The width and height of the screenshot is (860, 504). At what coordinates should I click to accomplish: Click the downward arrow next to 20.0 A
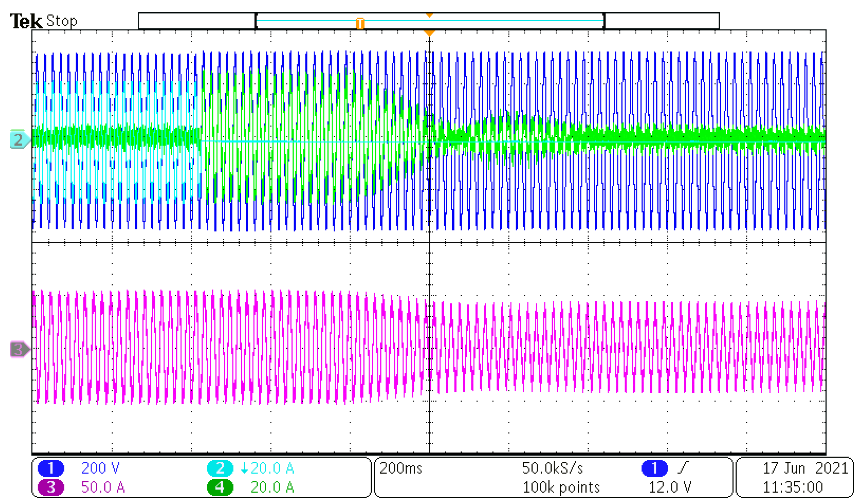[245, 468]
